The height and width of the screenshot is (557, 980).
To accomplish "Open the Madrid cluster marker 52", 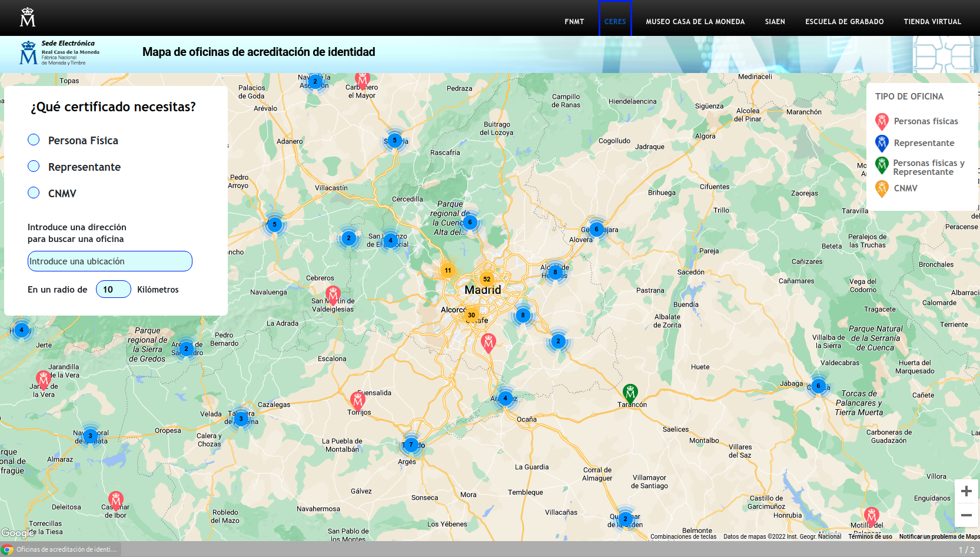I will (x=487, y=279).
